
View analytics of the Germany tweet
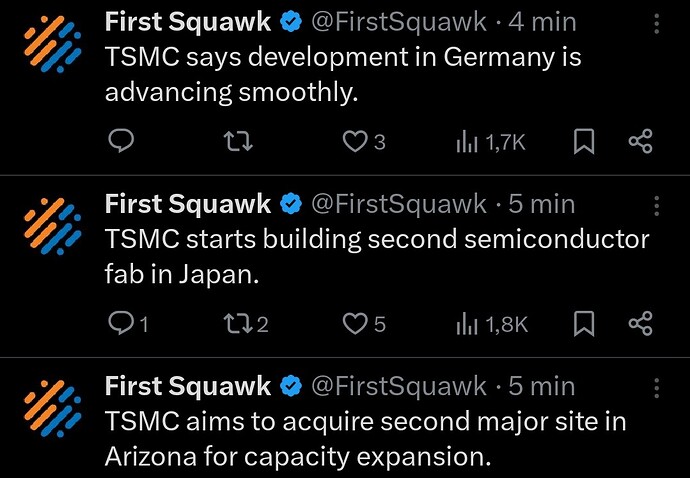coord(467,142)
